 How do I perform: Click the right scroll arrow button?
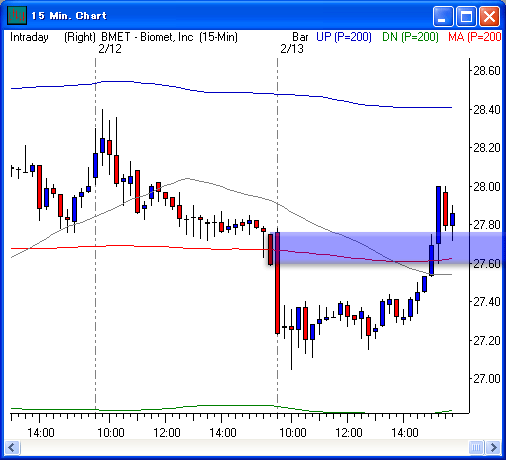493,447
